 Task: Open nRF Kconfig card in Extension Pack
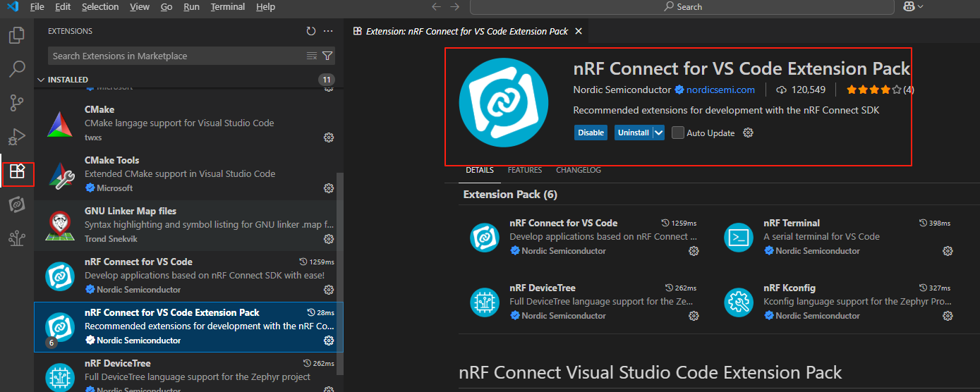[837, 302]
